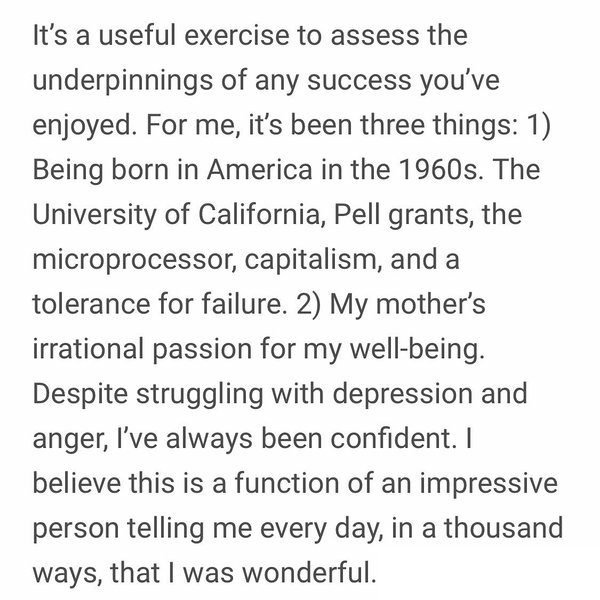Click the word "America" in the text
This screenshot has width=600, height=600.
[260, 170]
